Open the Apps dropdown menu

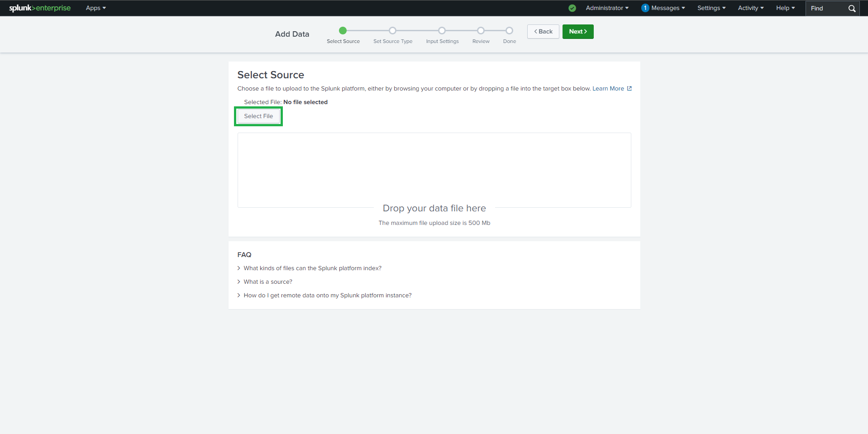click(95, 8)
